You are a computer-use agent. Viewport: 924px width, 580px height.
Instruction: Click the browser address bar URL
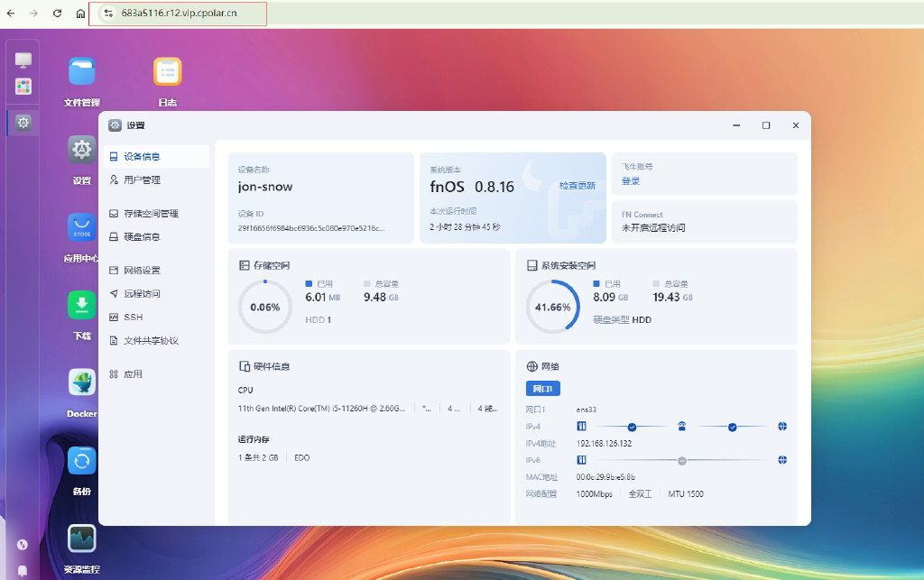[x=180, y=14]
